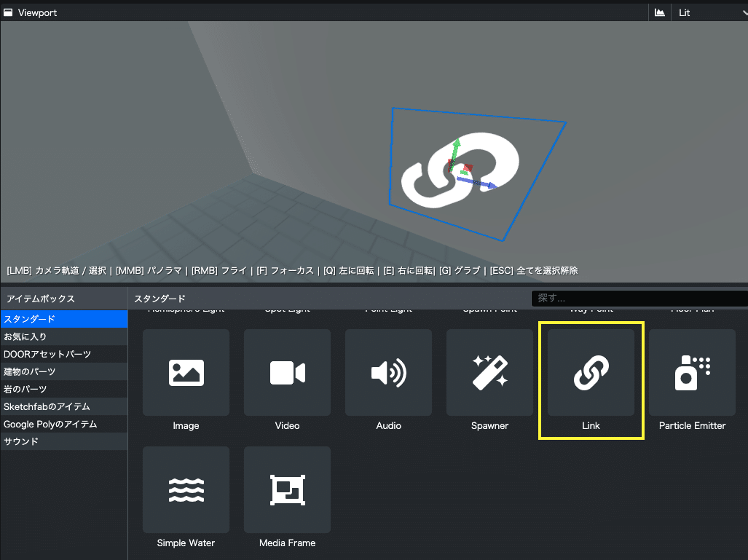The width and height of the screenshot is (748, 560).
Task: Add a Media Frame element
Action: point(287,490)
